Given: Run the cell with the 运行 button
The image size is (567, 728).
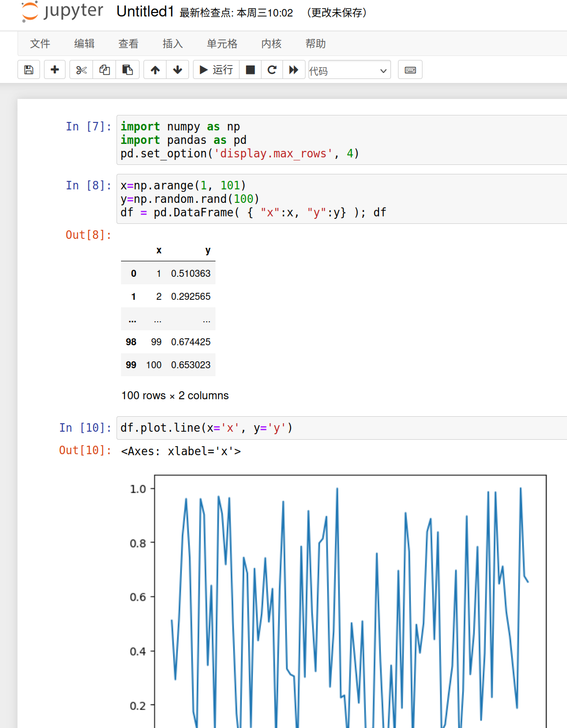Looking at the screenshot, I should [x=216, y=70].
